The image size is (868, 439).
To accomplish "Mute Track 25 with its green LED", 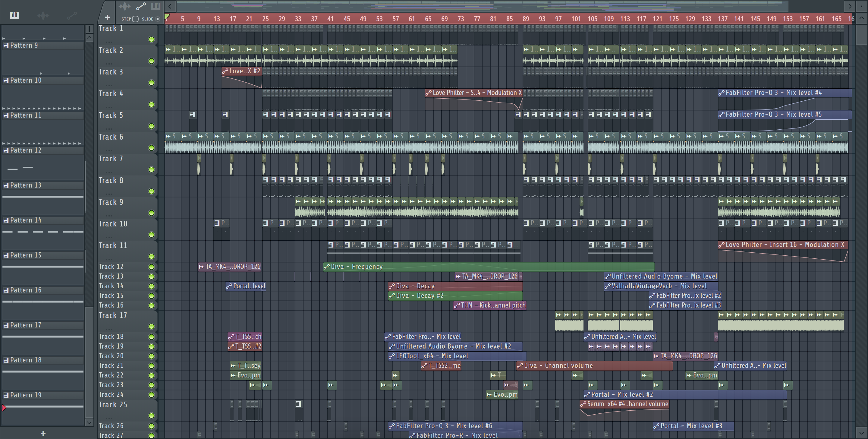I will (x=151, y=416).
